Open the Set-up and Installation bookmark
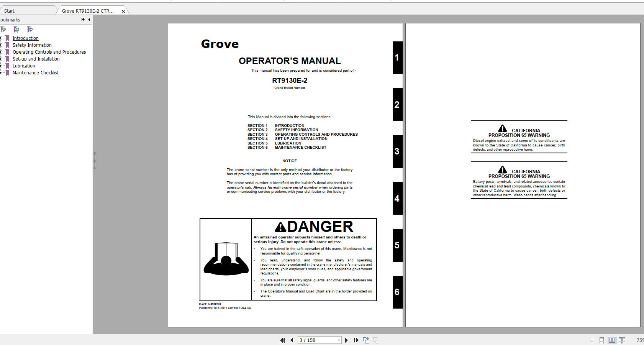This screenshot has height=345, width=644. coord(36,59)
